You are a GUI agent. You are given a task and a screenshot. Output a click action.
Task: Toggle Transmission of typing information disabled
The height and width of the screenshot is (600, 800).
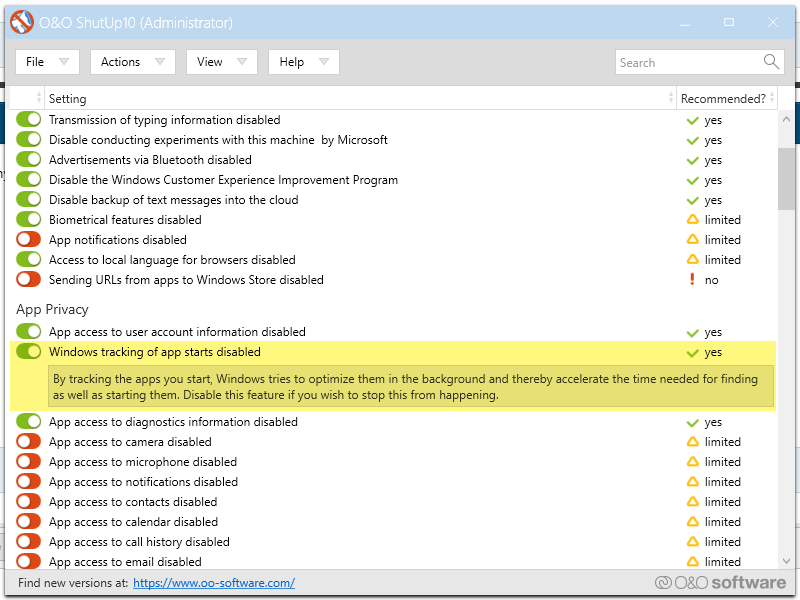pos(29,119)
